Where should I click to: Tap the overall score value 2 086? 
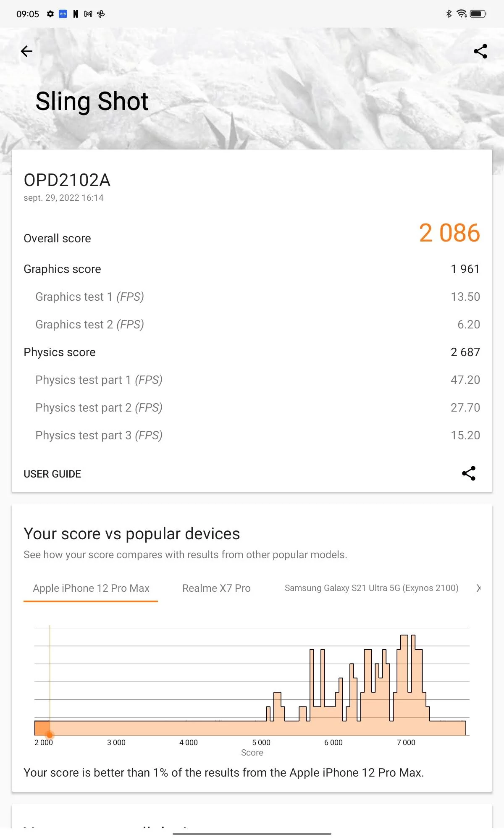[449, 233]
